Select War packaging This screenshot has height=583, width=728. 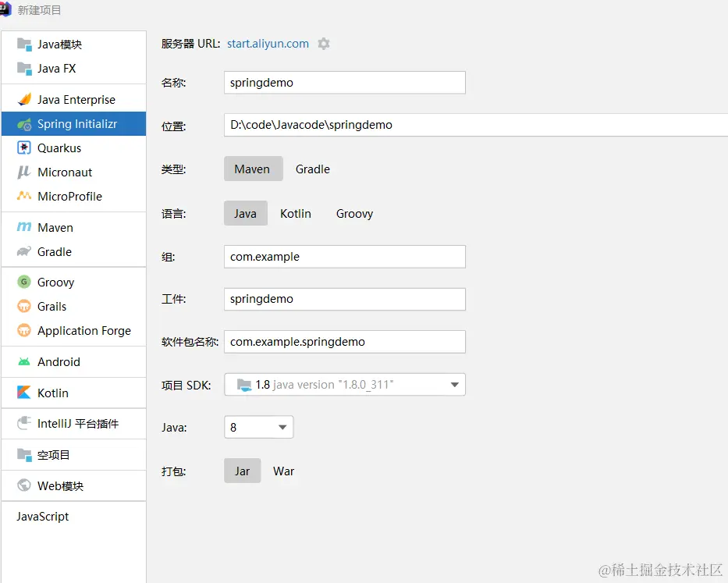coord(284,471)
